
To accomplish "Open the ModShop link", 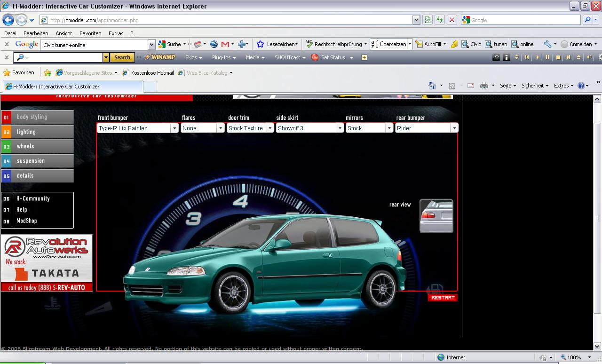I will point(26,221).
